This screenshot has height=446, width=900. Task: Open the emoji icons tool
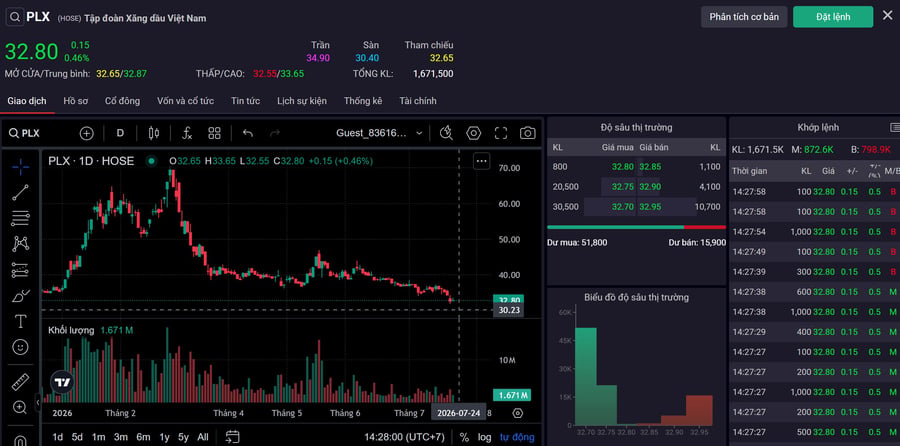coord(21,347)
